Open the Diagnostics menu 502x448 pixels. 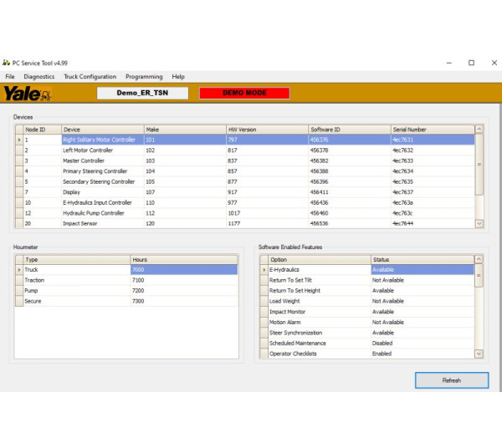pyautogui.click(x=39, y=77)
